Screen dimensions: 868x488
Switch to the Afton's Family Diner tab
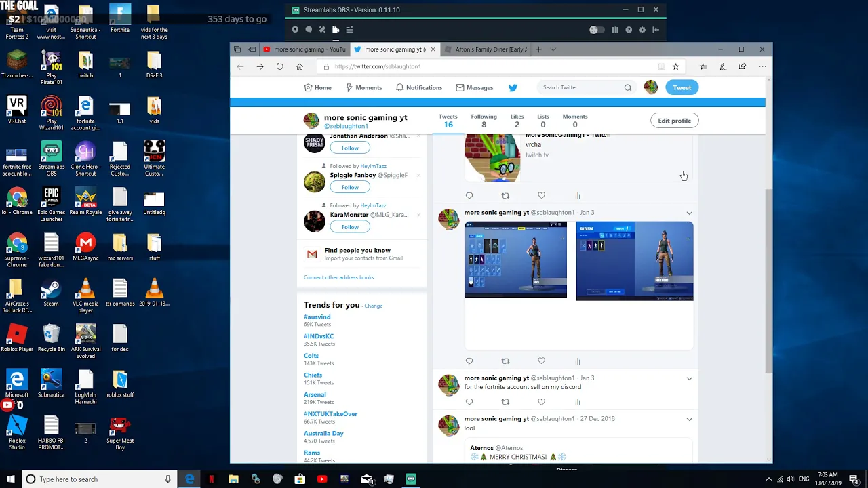tap(486, 49)
